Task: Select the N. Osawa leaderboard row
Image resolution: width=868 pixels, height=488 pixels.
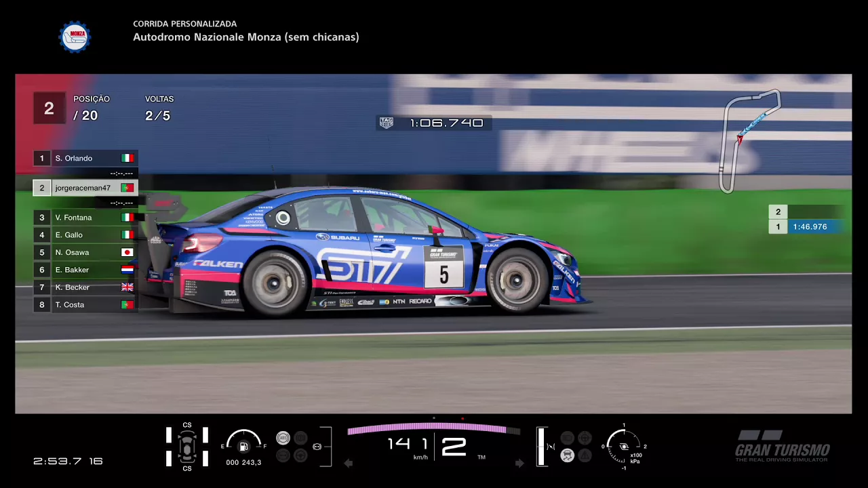Action: [x=85, y=252]
